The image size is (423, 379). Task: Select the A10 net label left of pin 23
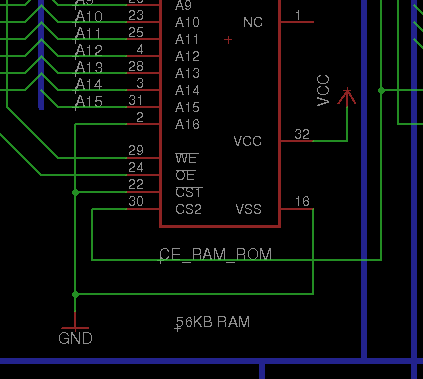tap(89, 16)
